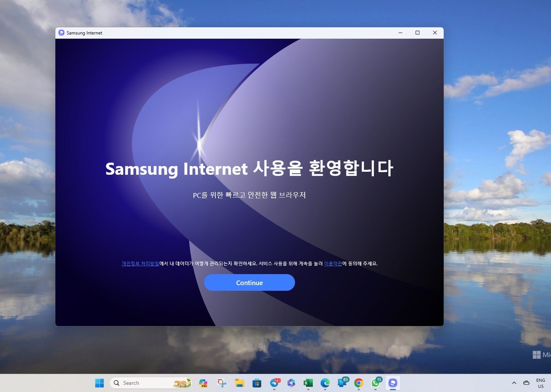Open Samsung Internet icon in the taskbar
Viewport: 551px width, 392px height.
point(392,383)
